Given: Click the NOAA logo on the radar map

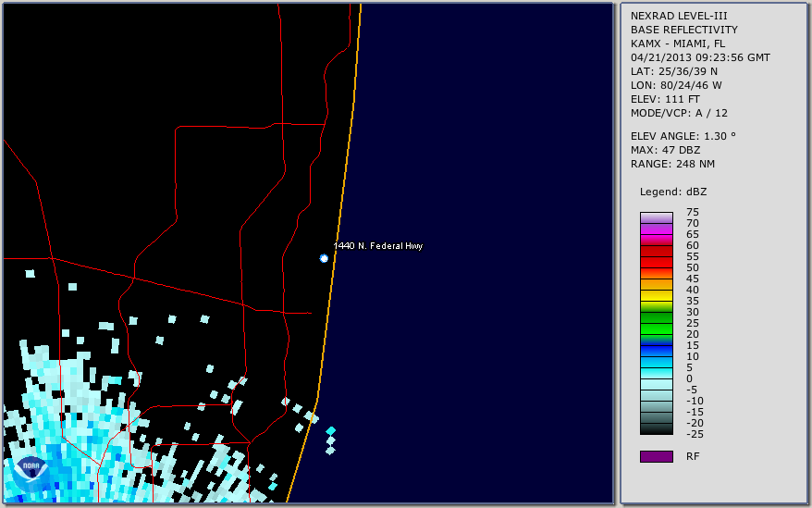Looking at the screenshot, I should coord(31,474).
